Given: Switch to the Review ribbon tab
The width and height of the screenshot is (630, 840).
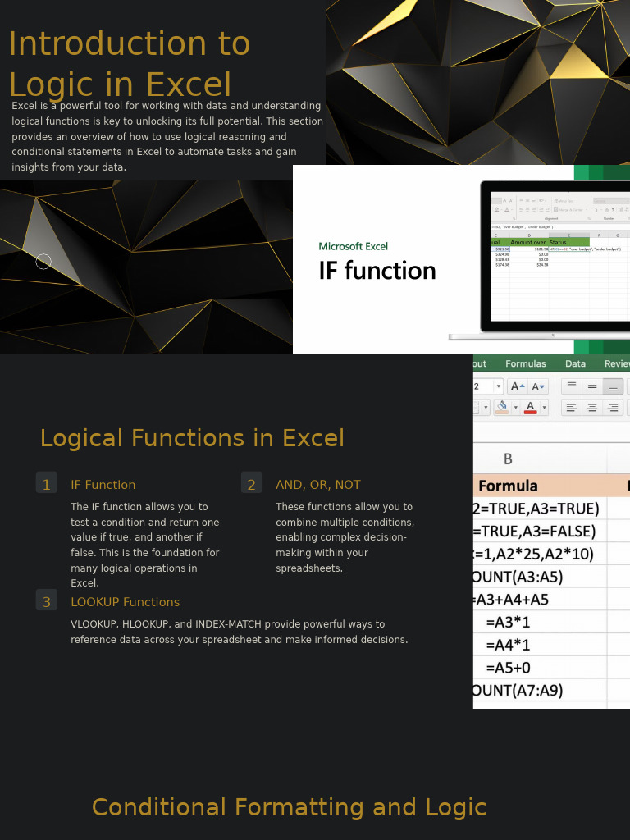Looking at the screenshot, I should point(617,363).
